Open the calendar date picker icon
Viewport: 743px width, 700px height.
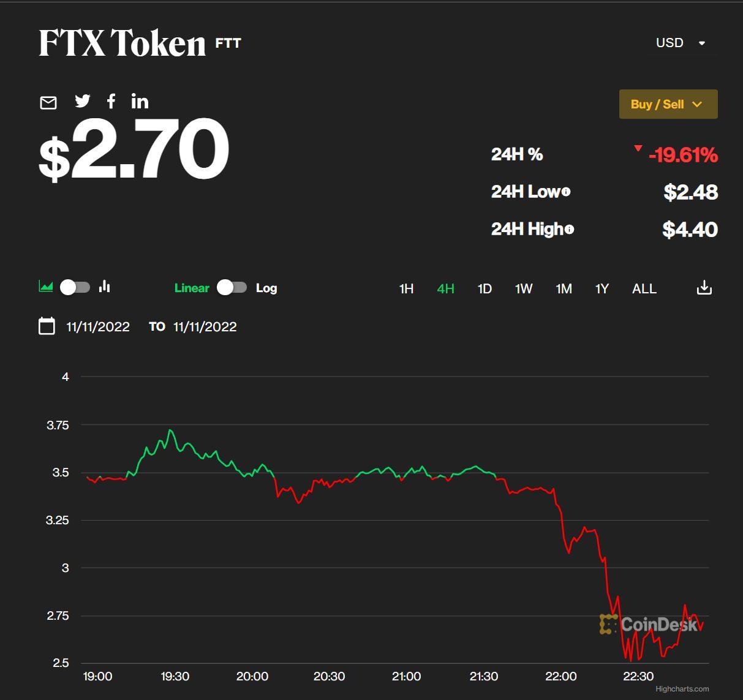(x=47, y=326)
